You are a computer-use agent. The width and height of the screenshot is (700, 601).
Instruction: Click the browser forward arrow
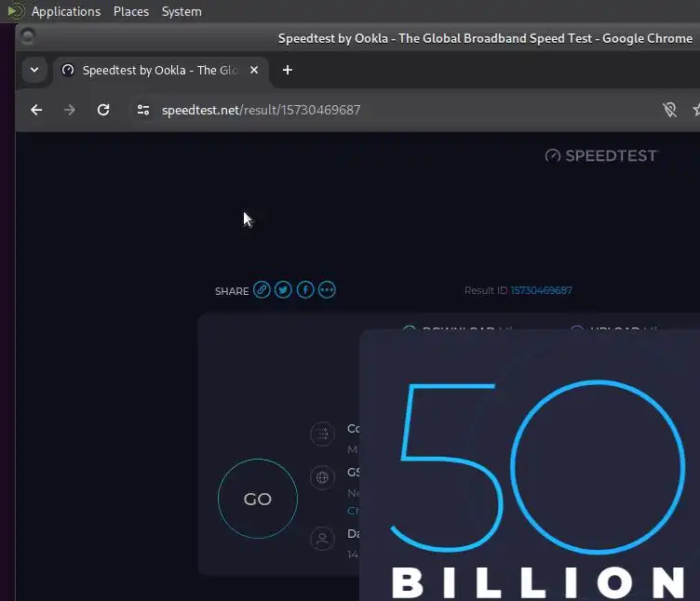pyautogui.click(x=70, y=110)
